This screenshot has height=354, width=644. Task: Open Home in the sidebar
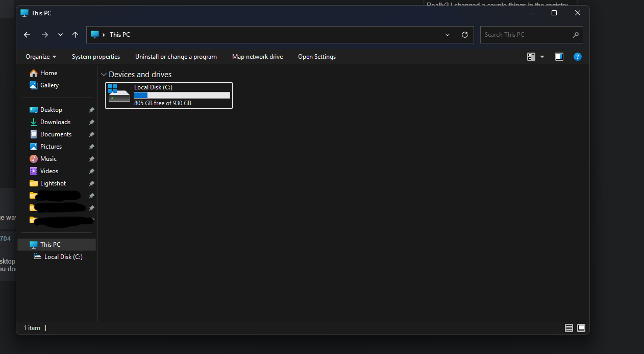click(48, 73)
